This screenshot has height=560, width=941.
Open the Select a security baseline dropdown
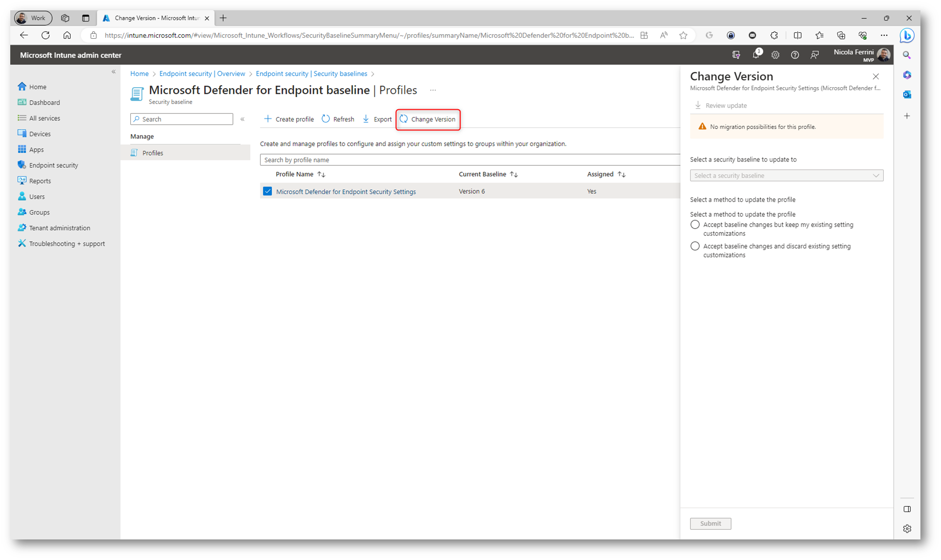tap(786, 175)
